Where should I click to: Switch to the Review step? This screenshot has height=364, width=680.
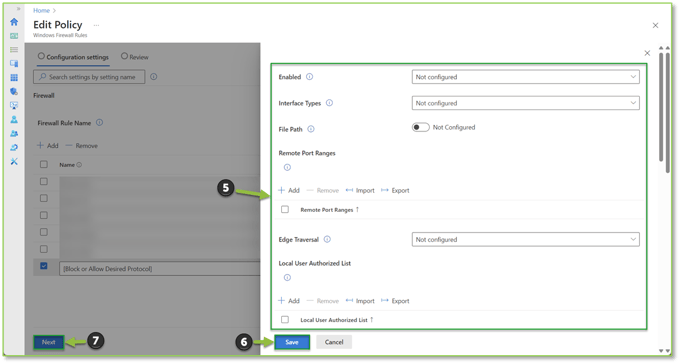point(135,57)
